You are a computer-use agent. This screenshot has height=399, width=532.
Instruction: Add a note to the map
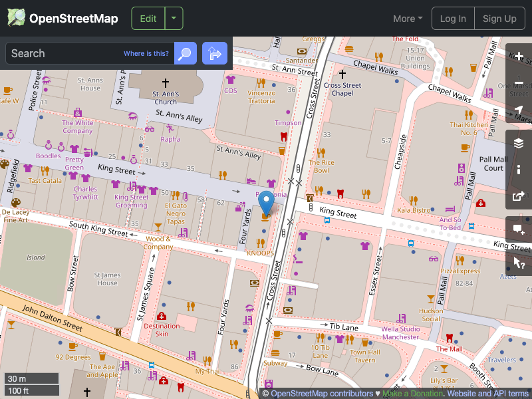[519, 229]
